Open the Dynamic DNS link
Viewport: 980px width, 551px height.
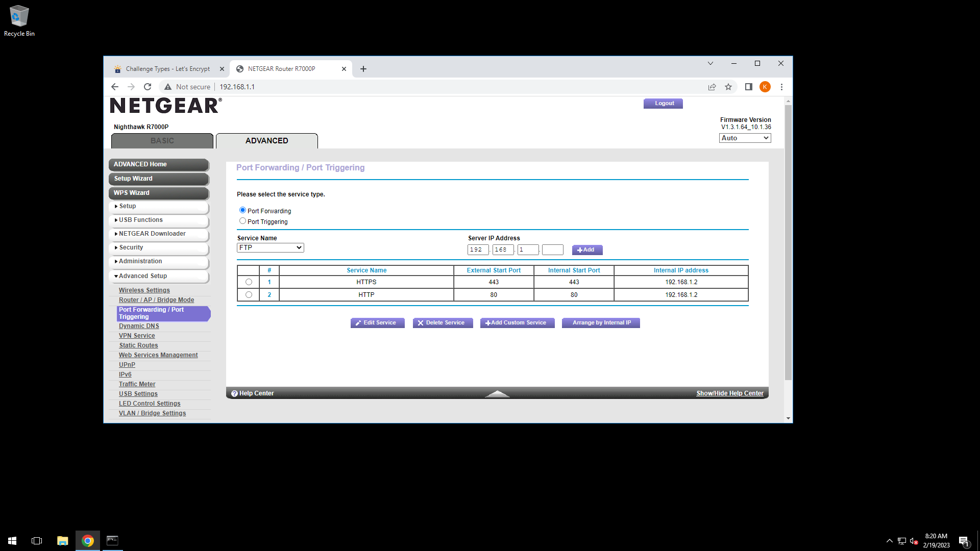tap(139, 326)
